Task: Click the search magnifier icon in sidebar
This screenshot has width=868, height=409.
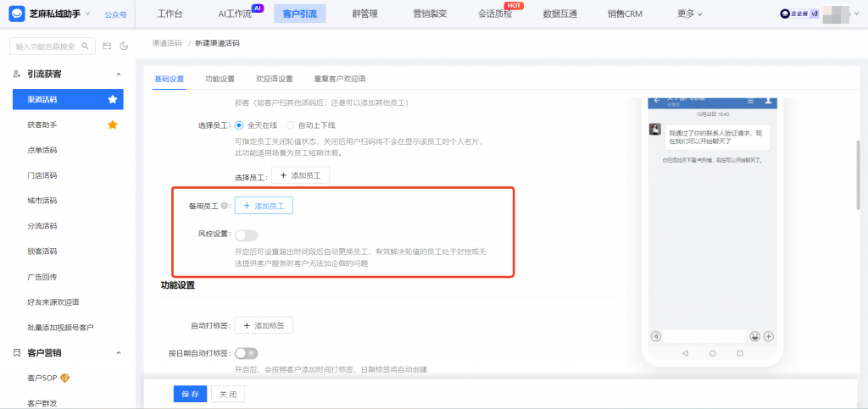Action: click(x=86, y=47)
